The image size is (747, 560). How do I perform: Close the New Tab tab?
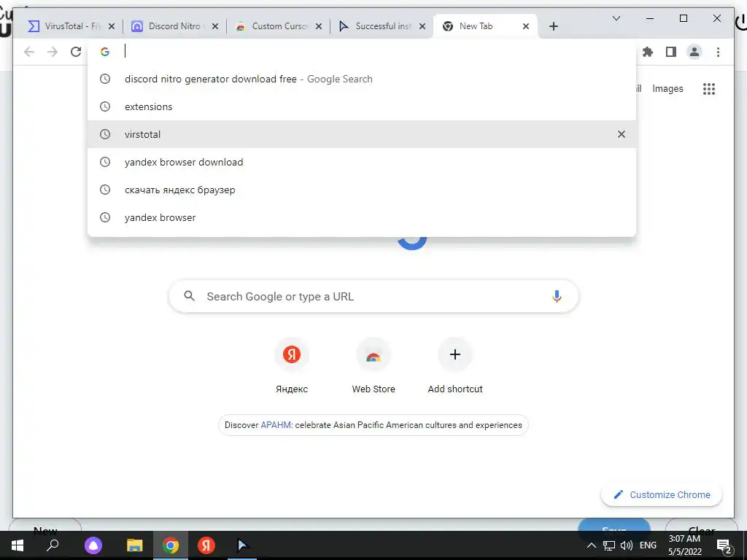tap(525, 26)
